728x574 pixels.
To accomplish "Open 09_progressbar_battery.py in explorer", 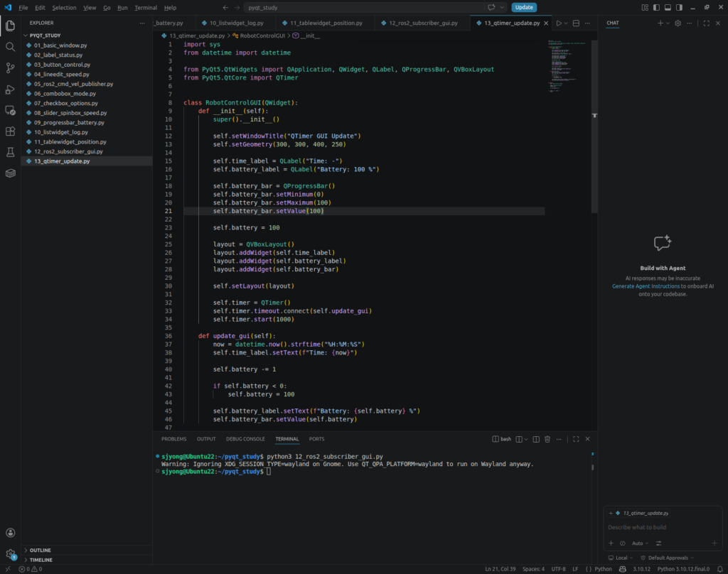I will coord(86,122).
